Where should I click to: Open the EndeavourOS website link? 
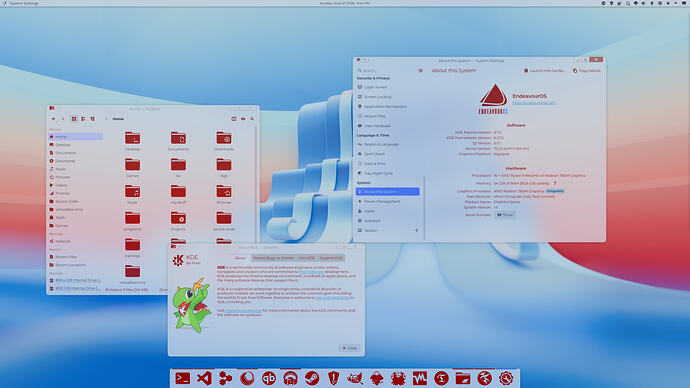click(534, 102)
